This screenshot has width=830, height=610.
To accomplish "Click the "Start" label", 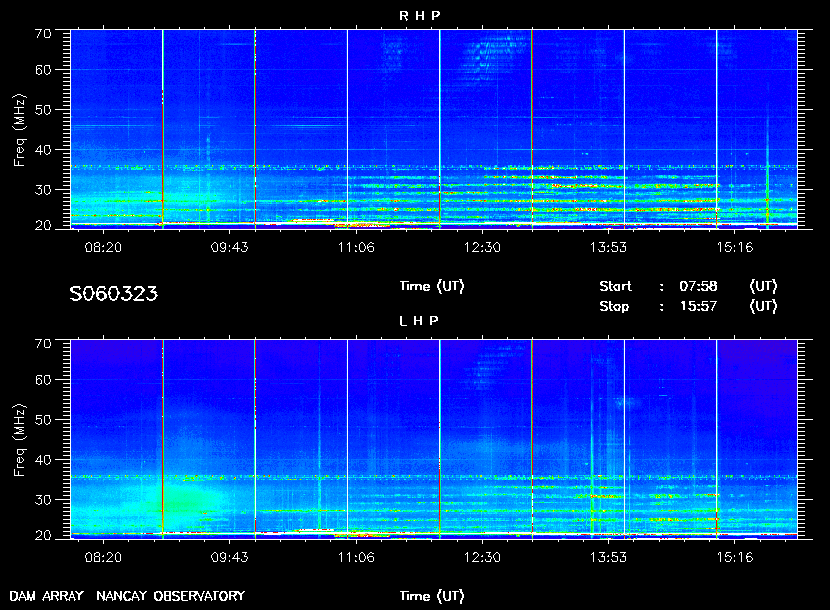I will [615, 286].
